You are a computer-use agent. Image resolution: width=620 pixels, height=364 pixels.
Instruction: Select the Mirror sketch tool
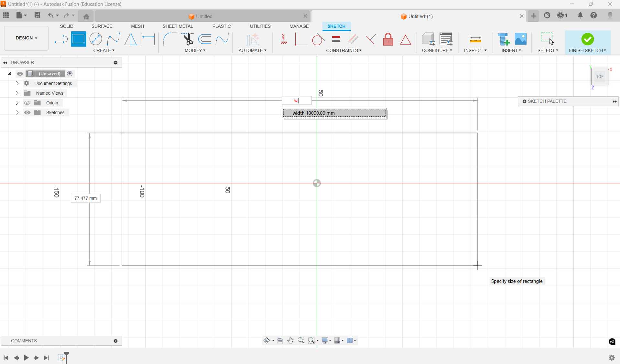[131, 39]
